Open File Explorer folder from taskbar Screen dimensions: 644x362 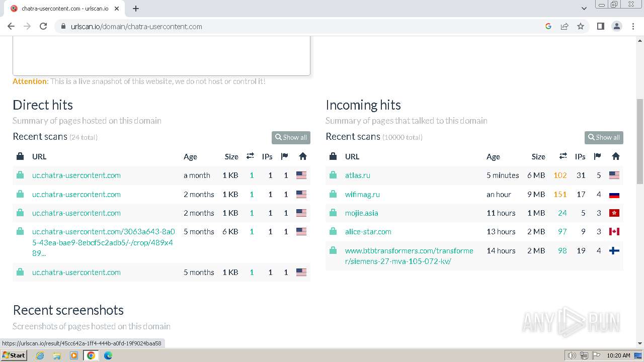coord(57,355)
